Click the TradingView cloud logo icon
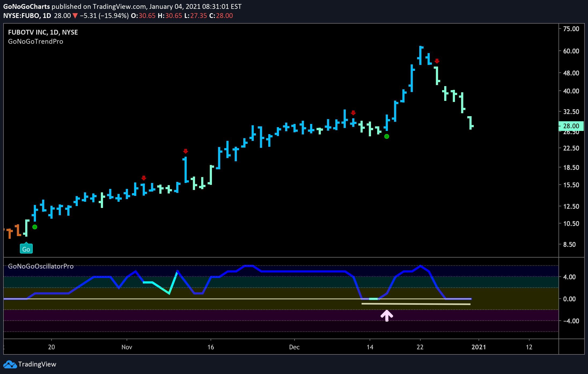This screenshot has width=588, height=374. click(10, 364)
